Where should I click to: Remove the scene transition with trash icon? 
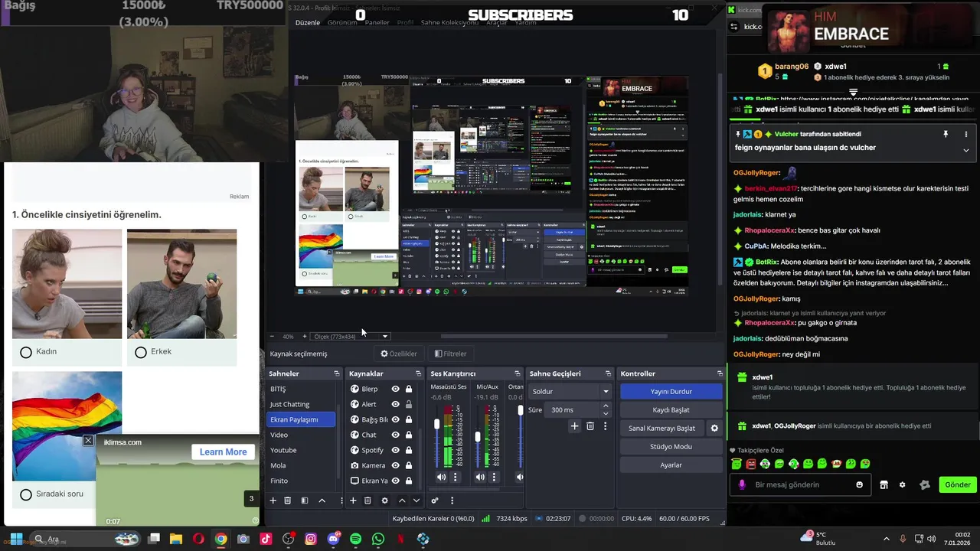coord(590,426)
